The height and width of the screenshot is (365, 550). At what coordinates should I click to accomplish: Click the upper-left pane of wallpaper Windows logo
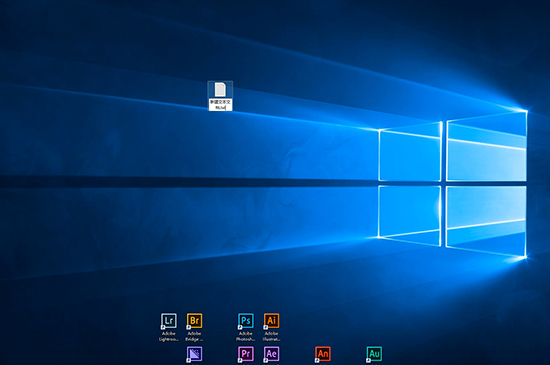tap(410, 152)
